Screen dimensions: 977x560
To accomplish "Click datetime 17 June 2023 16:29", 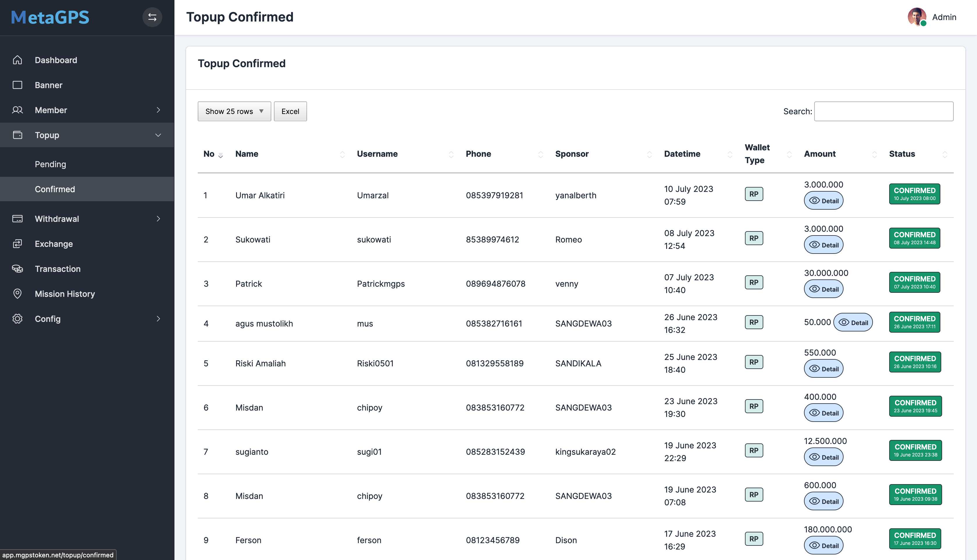I will coord(690,540).
